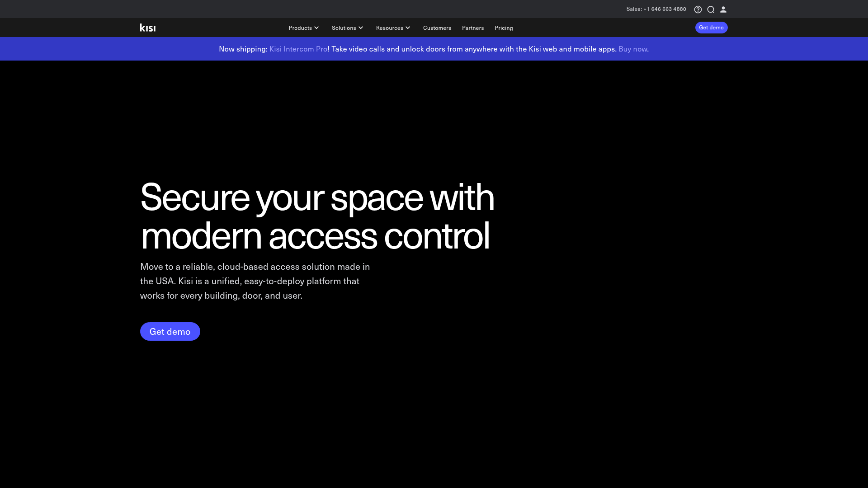Expand the Products dropdown
The width and height of the screenshot is (868, 488).
tap(303, 28)
